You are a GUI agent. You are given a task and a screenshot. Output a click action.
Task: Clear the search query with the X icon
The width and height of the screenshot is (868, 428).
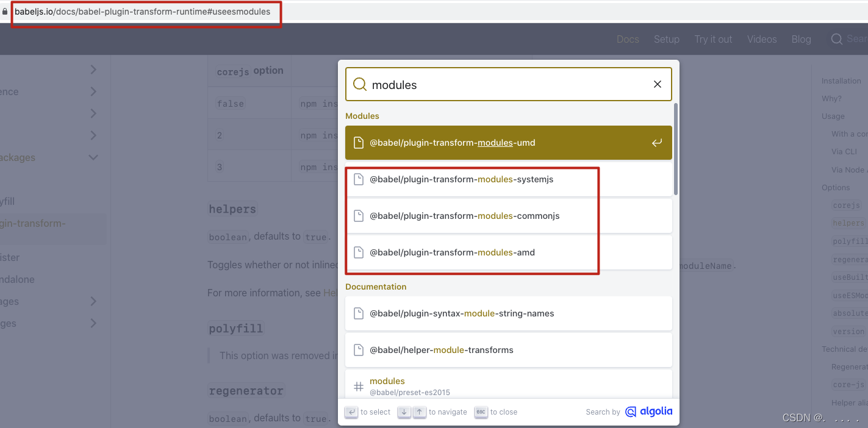click(x=658, y=84)
